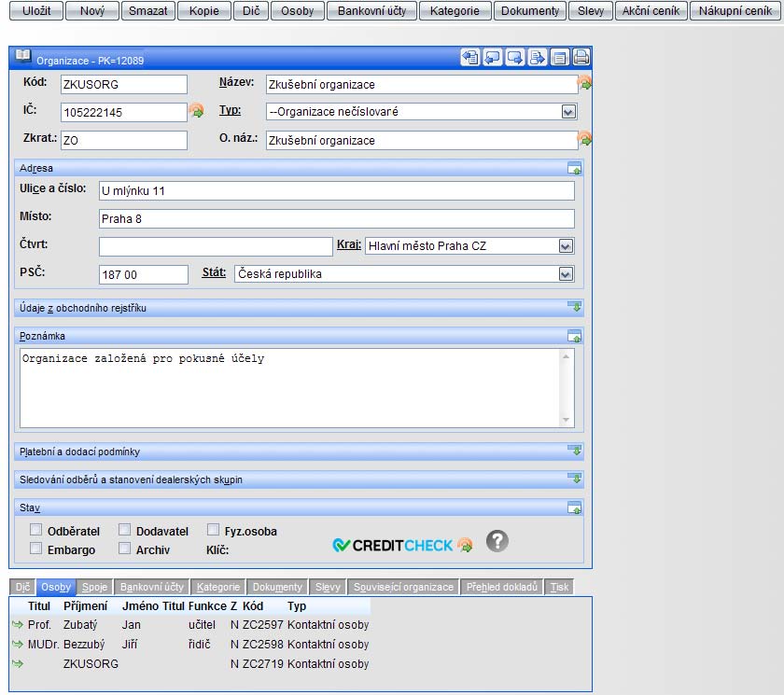Enable the Odběratel checkbox
This screenshot has width=784, height=695.
[36, 530]
